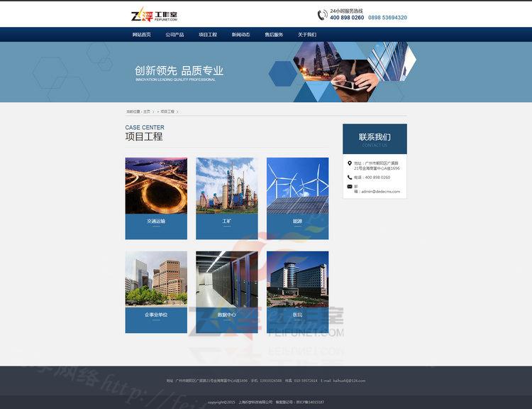Open the 网站首页 nav item
Viewport: 532px width, 409px height.
point(141,35)
